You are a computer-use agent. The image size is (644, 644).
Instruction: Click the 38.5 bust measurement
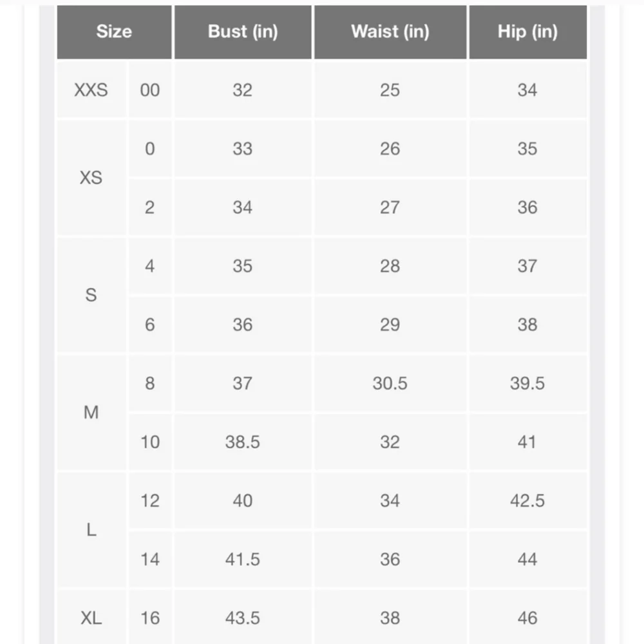242,442
